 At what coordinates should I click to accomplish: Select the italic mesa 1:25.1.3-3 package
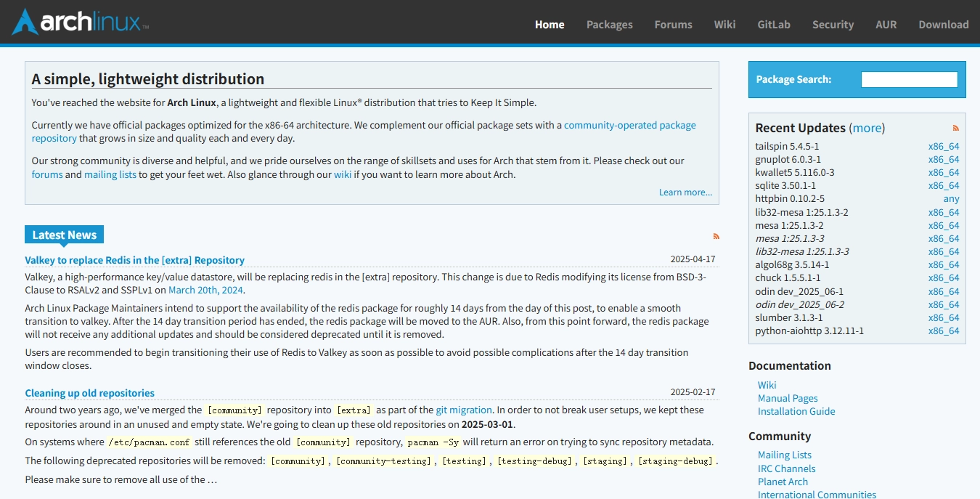coord(790,238)
